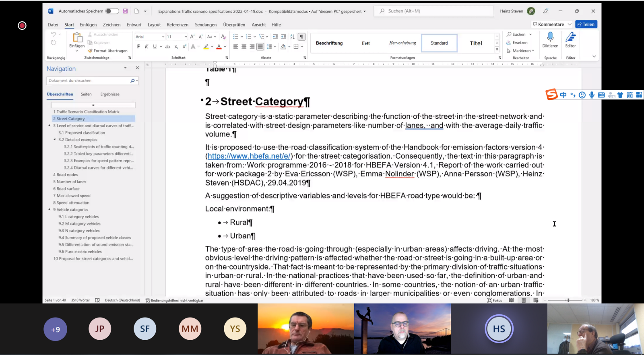Click the Teilen share button
Viewport: 644px width, 355px height.
(x=586, y=25)
